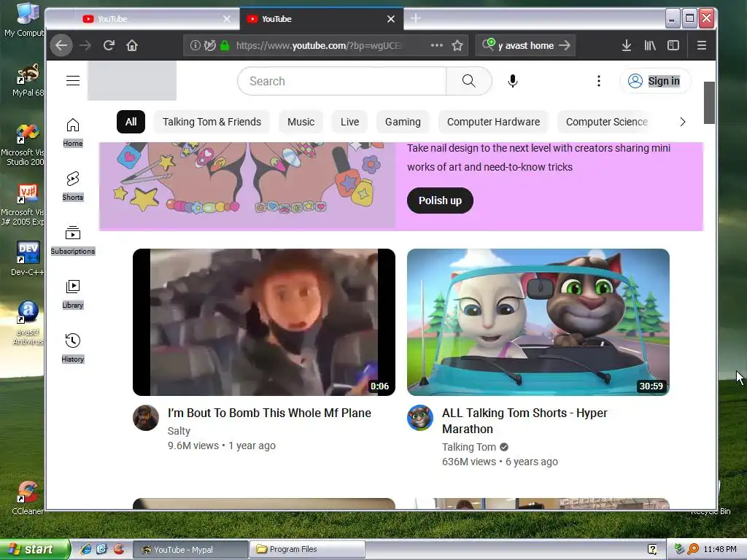Select the All filter chip
This screenshot has height=560, width=747.
coord(131,122)
